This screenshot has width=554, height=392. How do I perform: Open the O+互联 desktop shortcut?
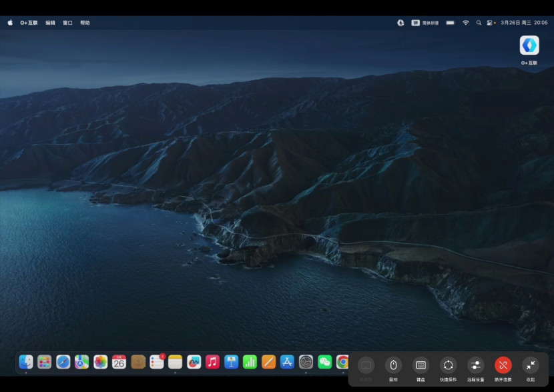[529, 46]
